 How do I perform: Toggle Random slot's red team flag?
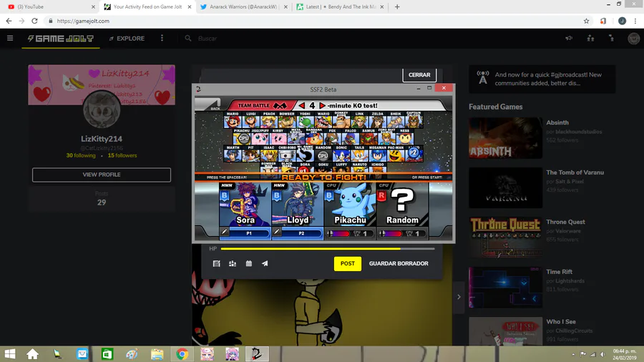[381, 196]
